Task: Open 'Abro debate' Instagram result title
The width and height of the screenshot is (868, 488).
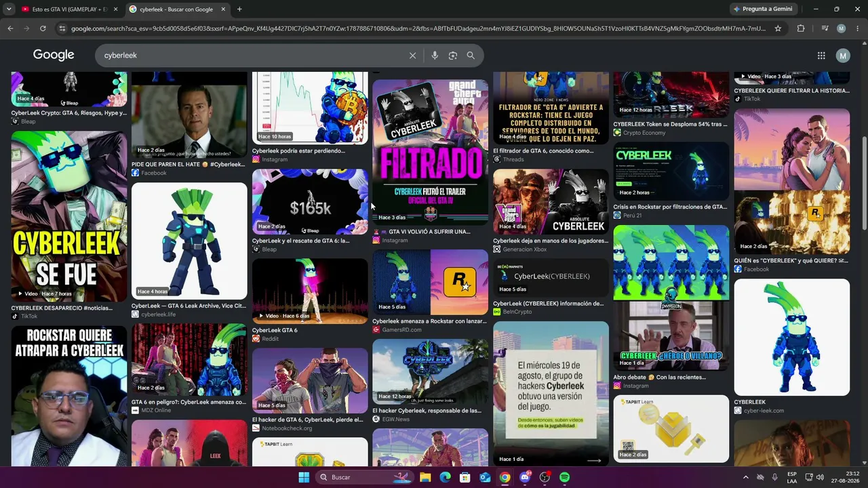Action: click(660, 377)
